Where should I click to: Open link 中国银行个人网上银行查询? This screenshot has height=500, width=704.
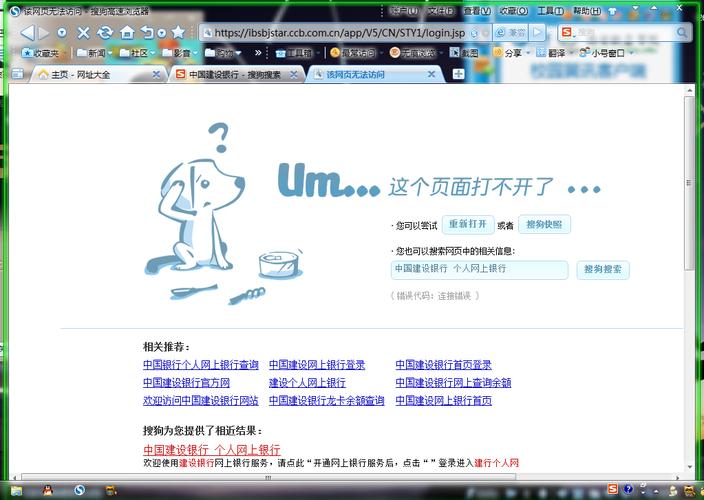pyautogui.click(x=201, y=365)
